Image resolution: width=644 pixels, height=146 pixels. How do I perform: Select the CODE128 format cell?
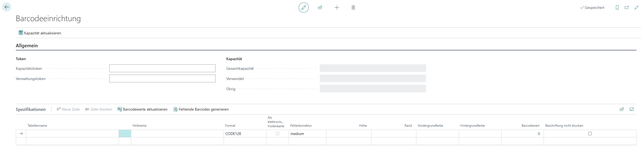coord(245,134)
